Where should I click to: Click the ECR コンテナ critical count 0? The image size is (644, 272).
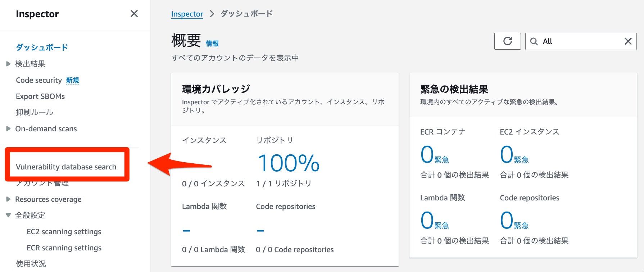[427, 154]
